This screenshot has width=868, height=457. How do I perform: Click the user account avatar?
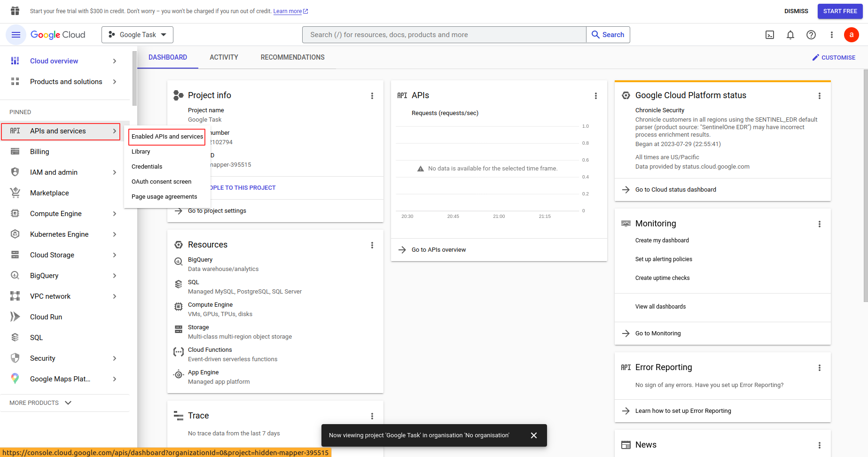(x=851, y=35)
